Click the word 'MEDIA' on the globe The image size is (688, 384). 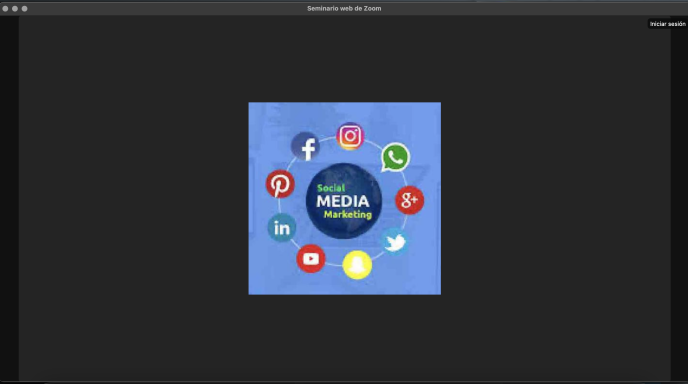(343, 201)
